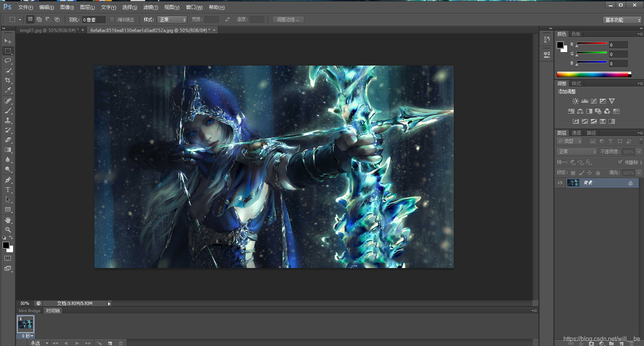Open the 滤镜 menu
This screenshot has height=346, width=644.
151,7
